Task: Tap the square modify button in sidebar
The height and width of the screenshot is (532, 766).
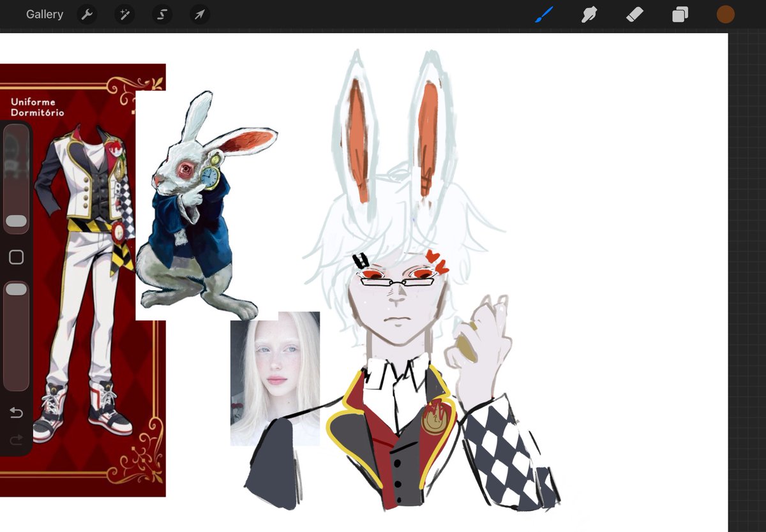Action: coord(16,257)
